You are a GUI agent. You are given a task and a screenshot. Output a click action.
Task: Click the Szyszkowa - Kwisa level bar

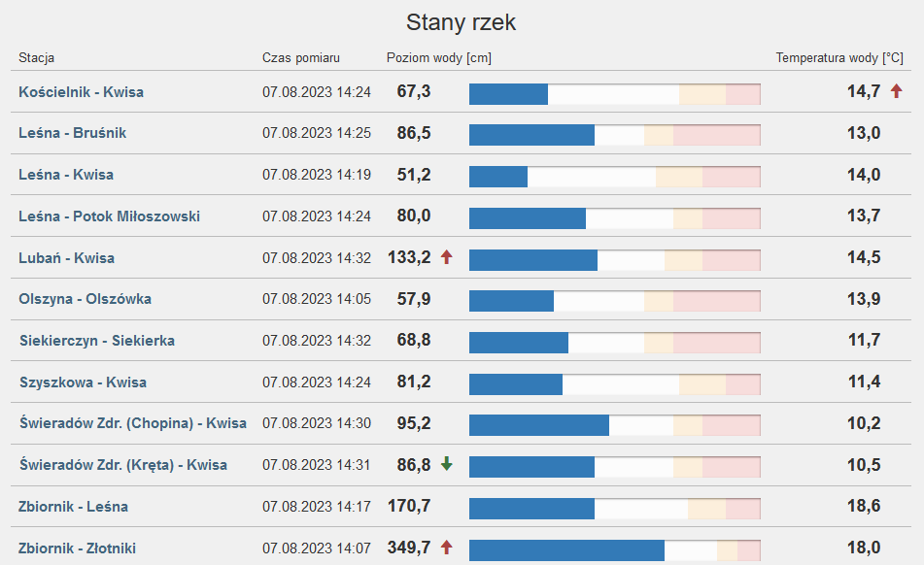tap(614, 384)
